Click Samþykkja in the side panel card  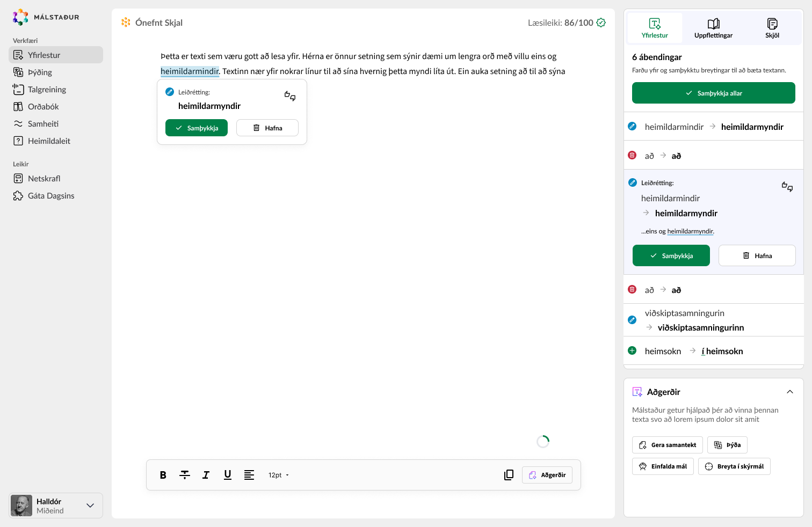coord(671,255)
